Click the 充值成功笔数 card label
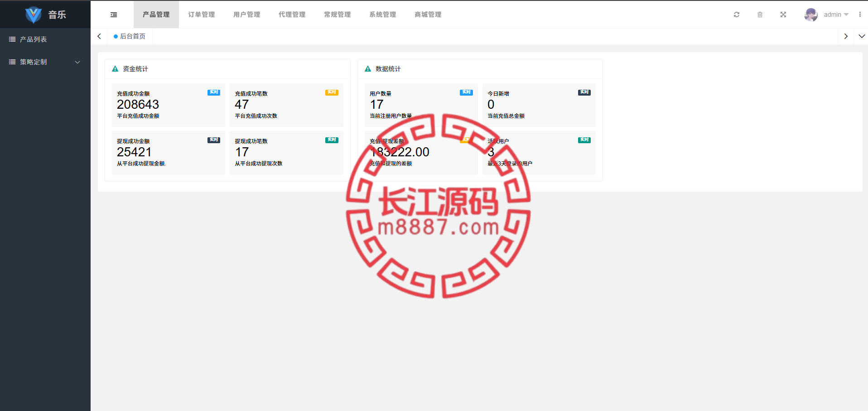The height and width of the screenshot is (411, 868). click(x=251, y=94)
